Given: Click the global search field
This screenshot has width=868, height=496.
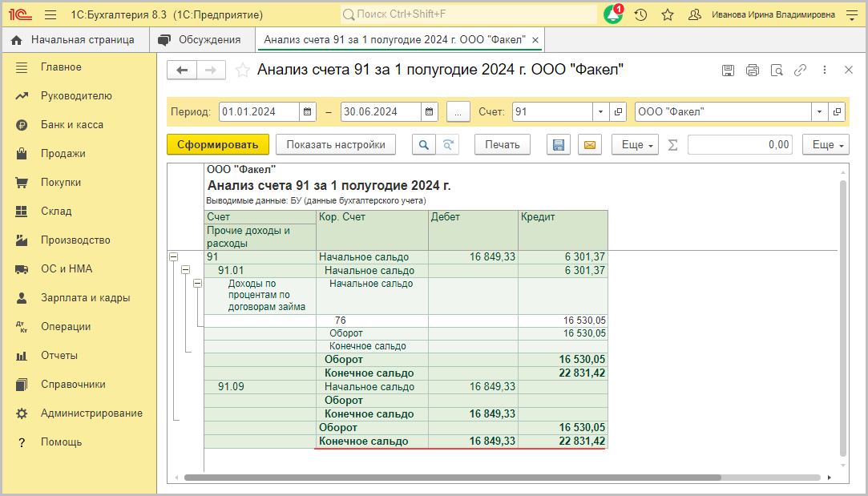Looking at the screenshot, I should [x=469, y=15].
